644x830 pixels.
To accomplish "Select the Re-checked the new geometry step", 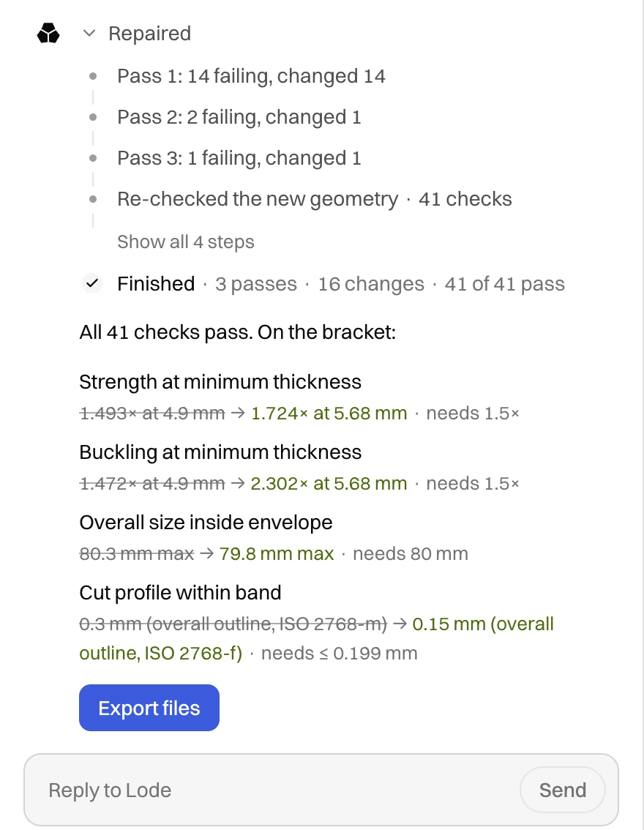I will click(315, 199).
